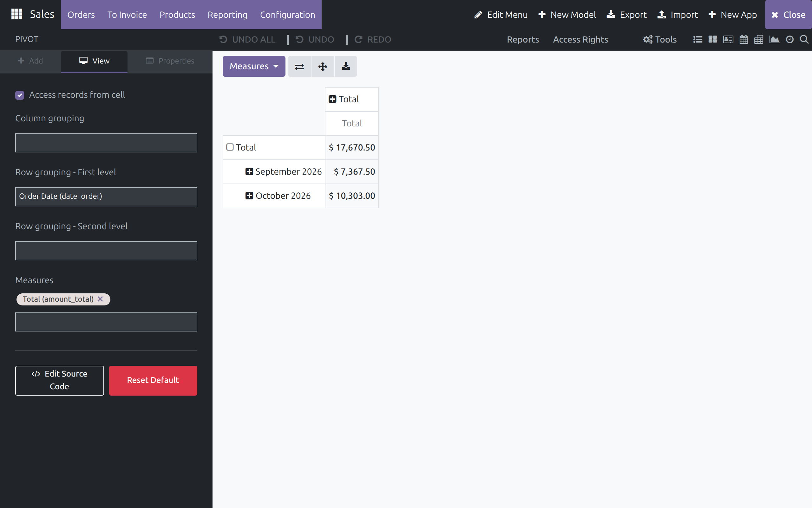Click the $ 7,367.50 cell
Screen dimensions: 812x508
point(352,172)
